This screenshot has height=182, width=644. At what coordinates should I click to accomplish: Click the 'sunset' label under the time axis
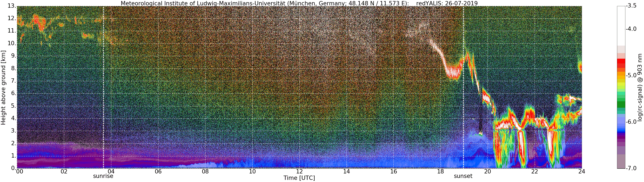[463, 176]
